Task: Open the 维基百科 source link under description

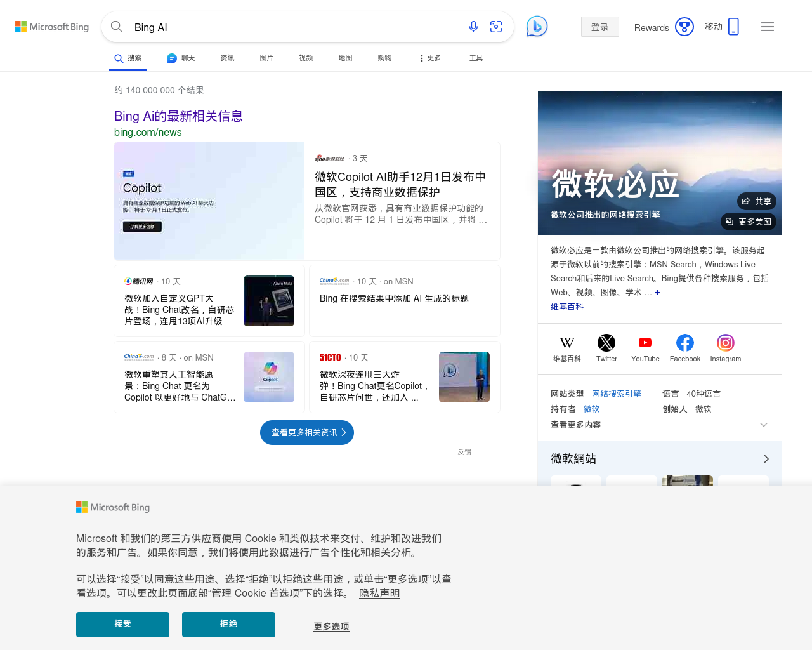Action: [x=567, y=307]
